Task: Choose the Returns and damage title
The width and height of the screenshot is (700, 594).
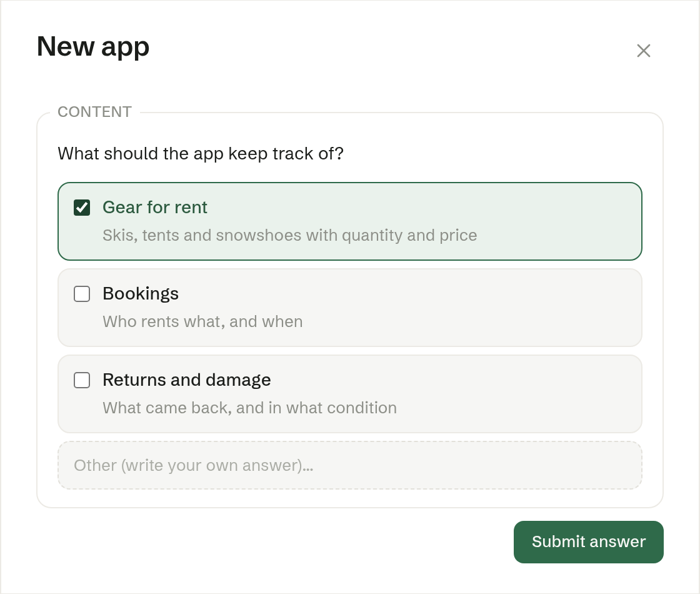Action: click(x=187, y=380)
